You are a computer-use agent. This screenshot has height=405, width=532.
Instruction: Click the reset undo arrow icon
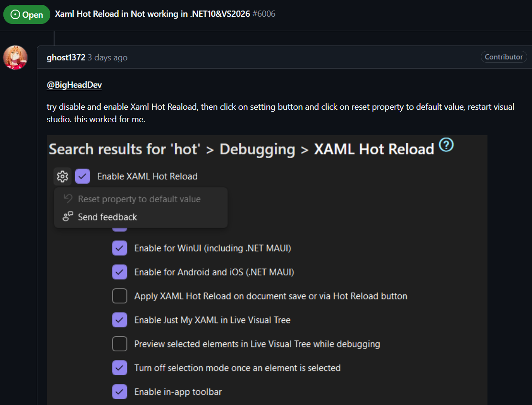coord(68,198)
